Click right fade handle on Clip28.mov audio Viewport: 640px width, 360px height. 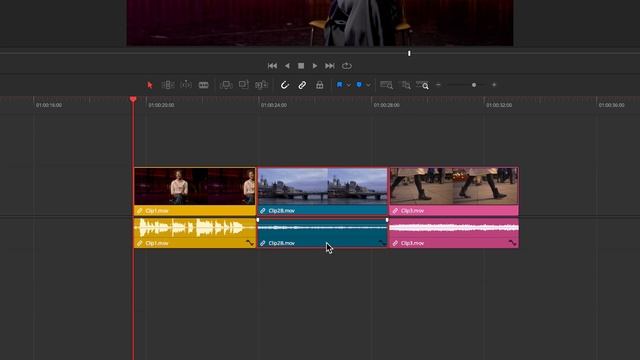[387, 220]
